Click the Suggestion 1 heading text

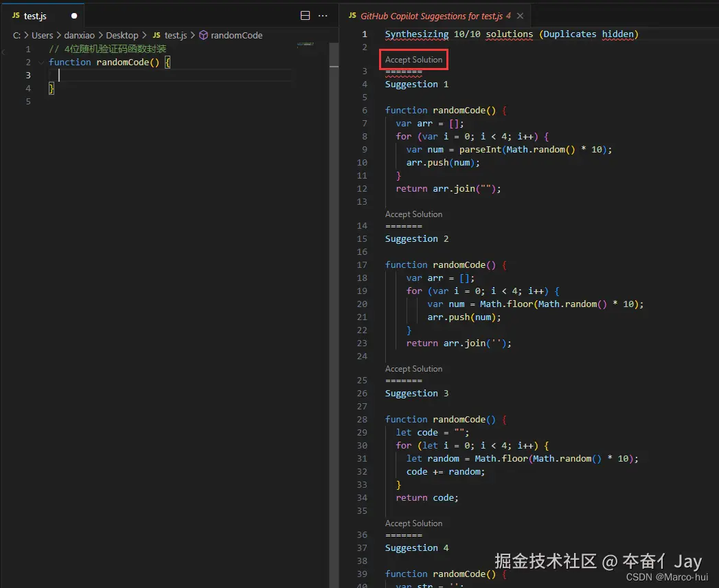pos(417,84)
